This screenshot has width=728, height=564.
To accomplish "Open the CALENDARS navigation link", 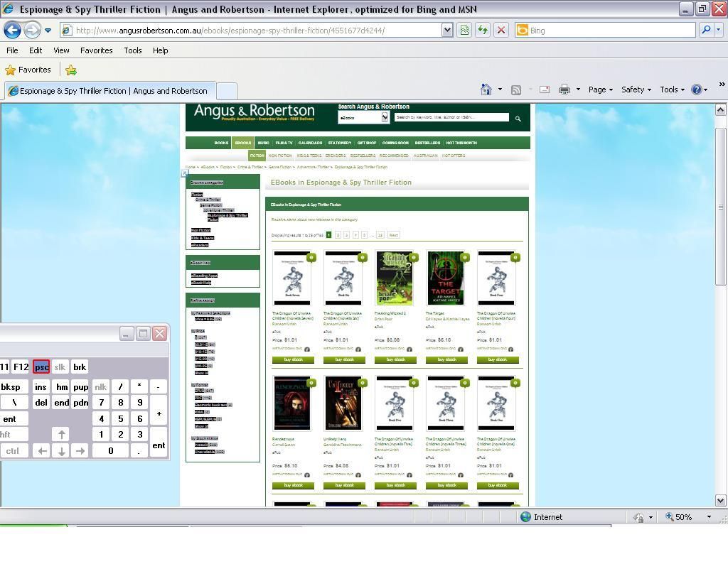I will [310, 143].
